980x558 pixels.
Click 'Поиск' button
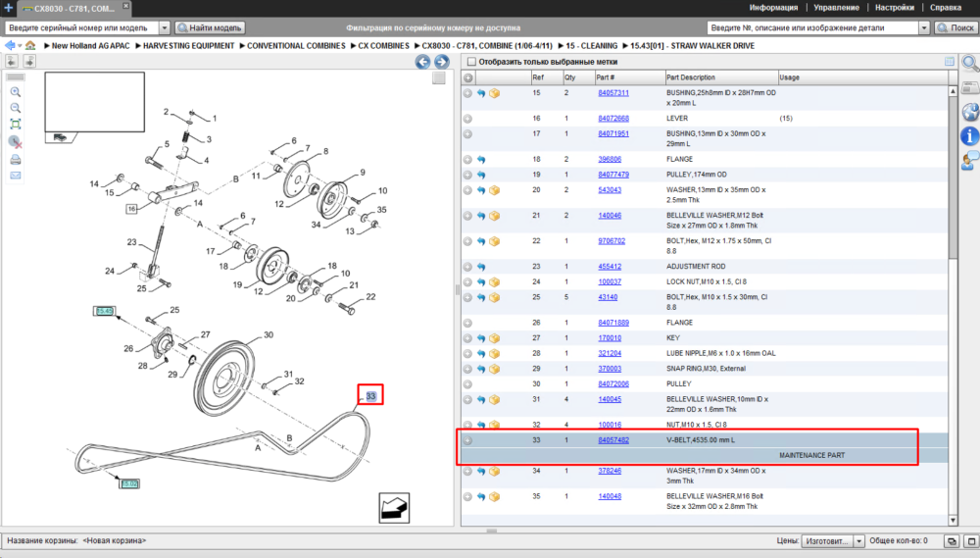pyautogui.click(x=955, y=27)
